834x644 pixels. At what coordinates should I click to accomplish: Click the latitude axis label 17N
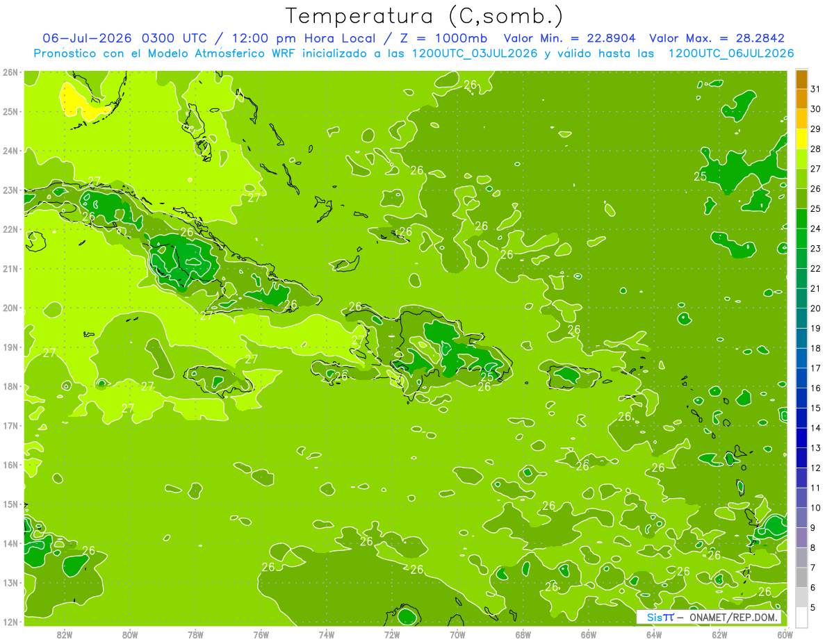pyautogui.click(x=10, y=425)
